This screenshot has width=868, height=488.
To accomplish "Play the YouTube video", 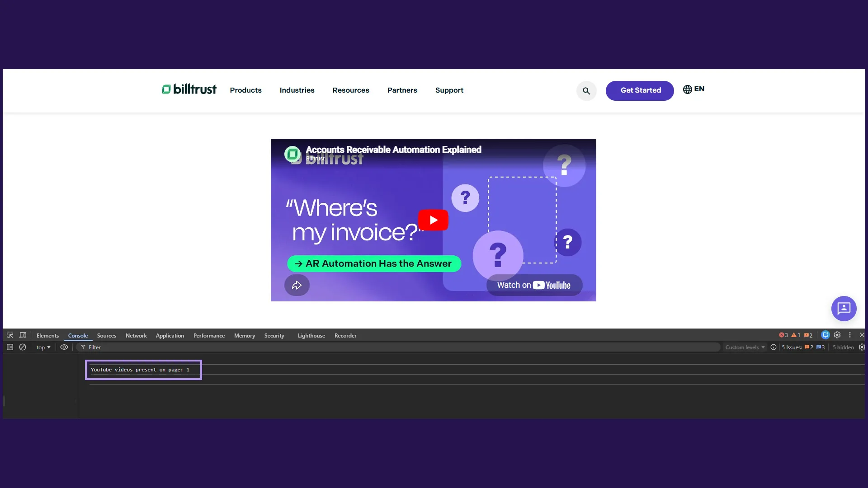I will (x=433, y=220).
